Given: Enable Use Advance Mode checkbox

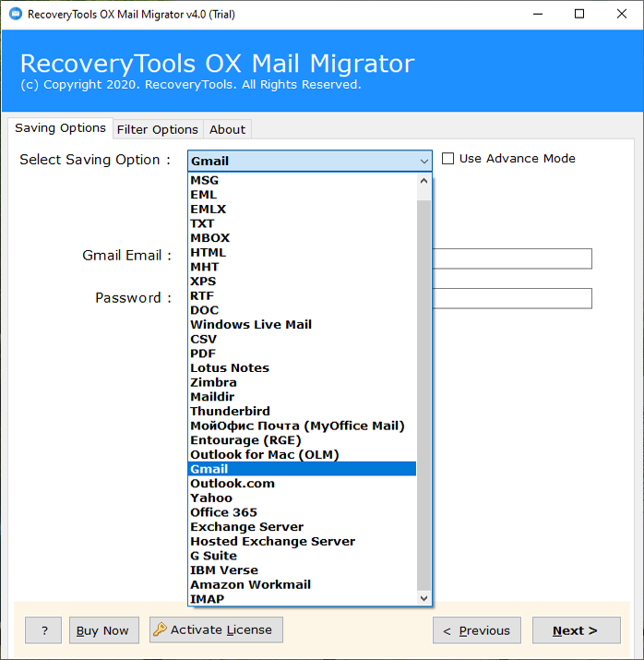Looking at the screenshot, I should point(447,159).
